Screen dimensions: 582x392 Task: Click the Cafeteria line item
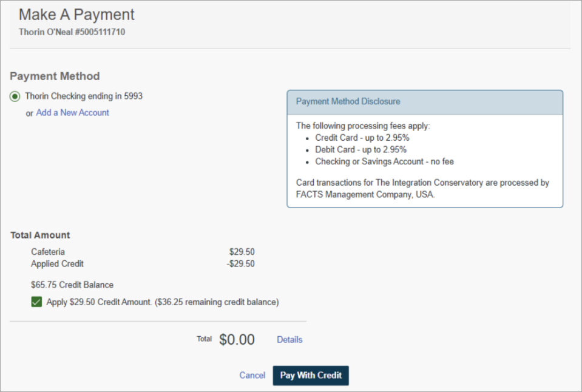[x=48, y=251]
